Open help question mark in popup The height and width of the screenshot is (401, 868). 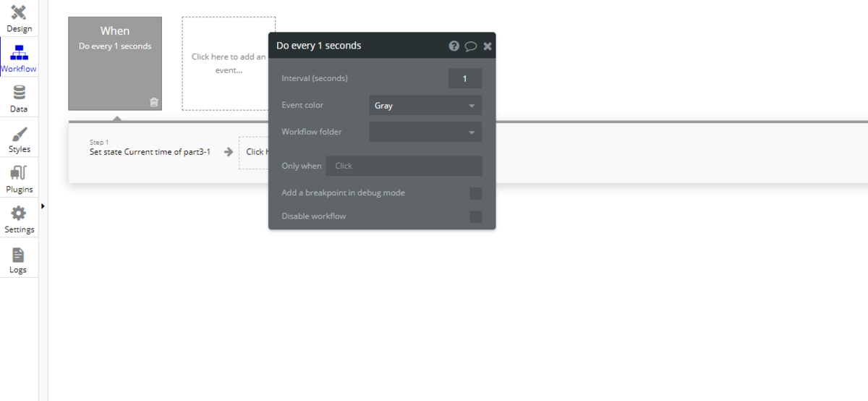(x=454, y=46)
